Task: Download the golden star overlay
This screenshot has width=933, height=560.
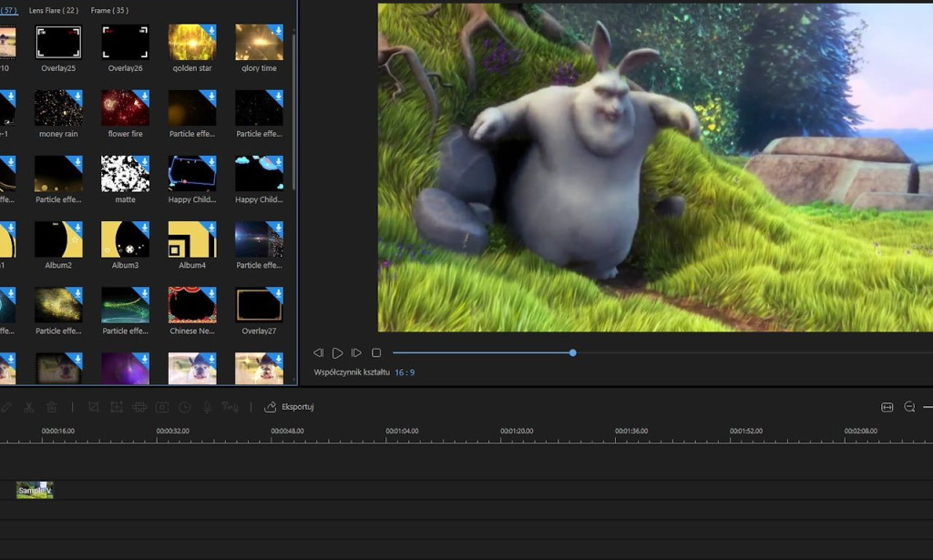Action: (210, 28)
